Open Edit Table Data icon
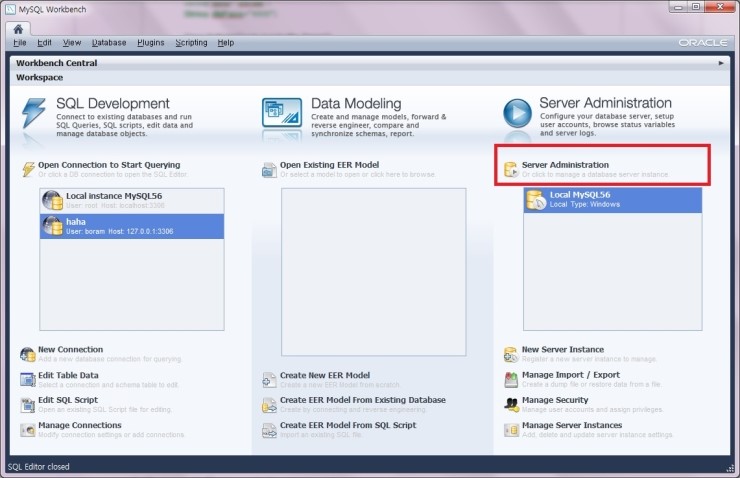 [x=28, y=379]
